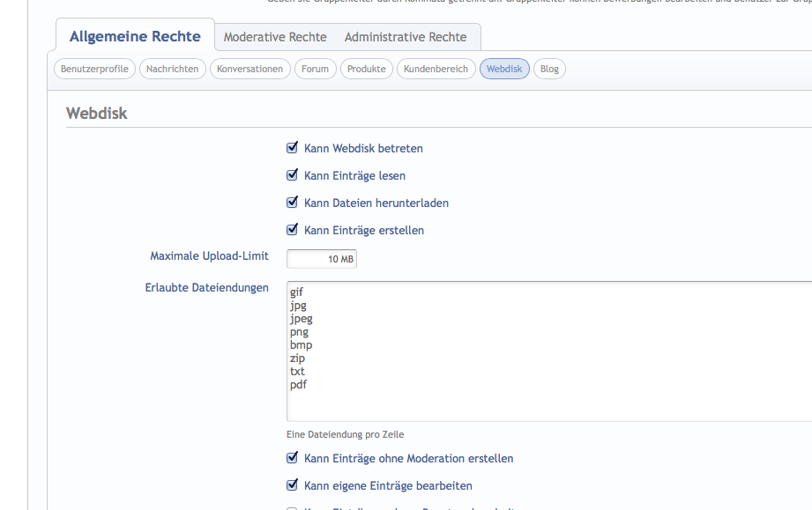Toggle Kann Einträge erstellen checkbox
This screenshot has width=812, height=510.
293,230
